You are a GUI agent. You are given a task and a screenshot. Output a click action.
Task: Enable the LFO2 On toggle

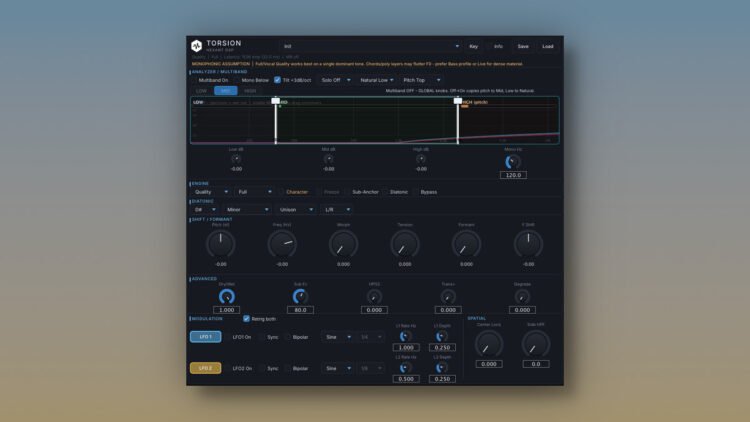pos(238,368)
